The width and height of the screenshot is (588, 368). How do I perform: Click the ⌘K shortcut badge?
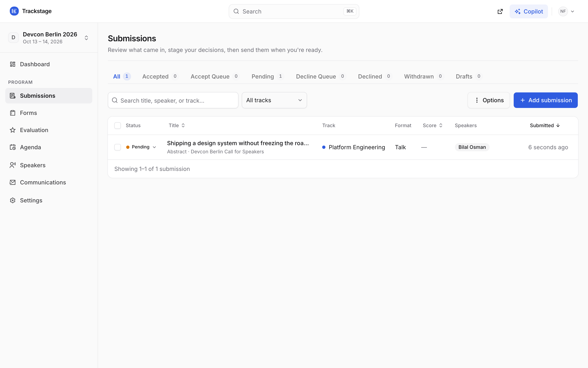[350, 11]
